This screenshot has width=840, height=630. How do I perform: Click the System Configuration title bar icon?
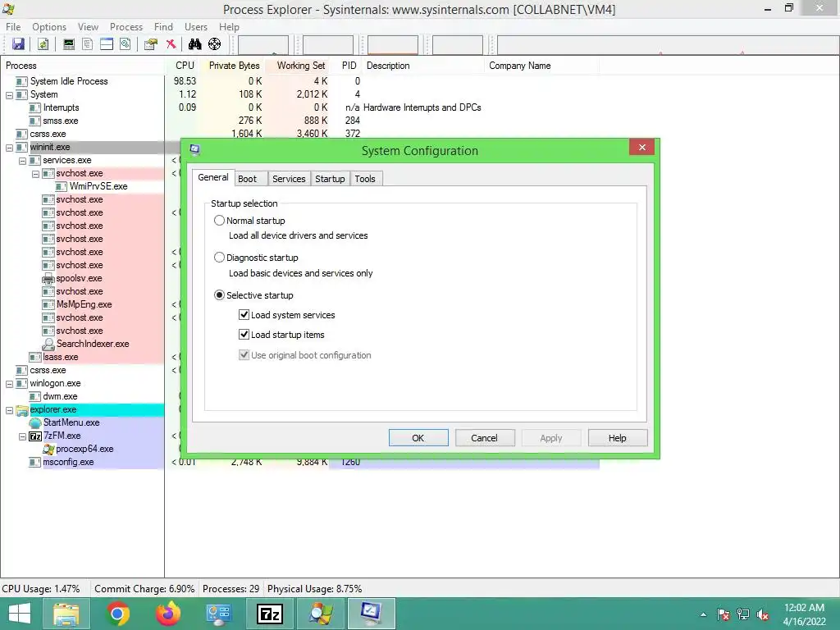pos(195,149)
